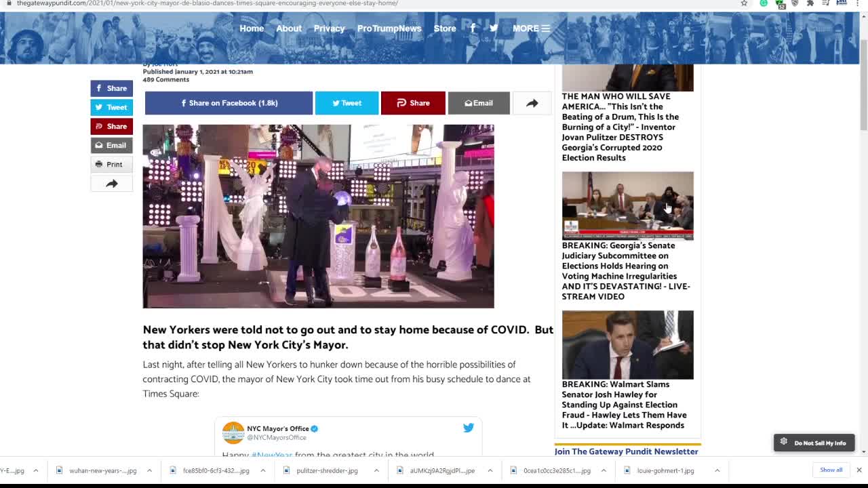Expand options for louie-gohmert-1.jpg download

click(x=717, y=470)
